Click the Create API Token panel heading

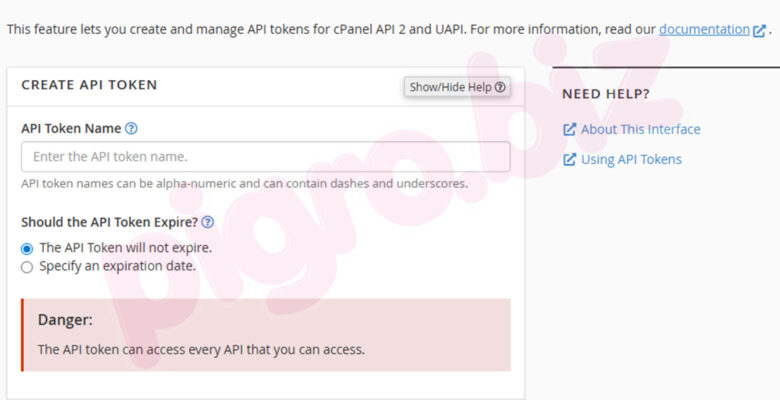point(89,85)
